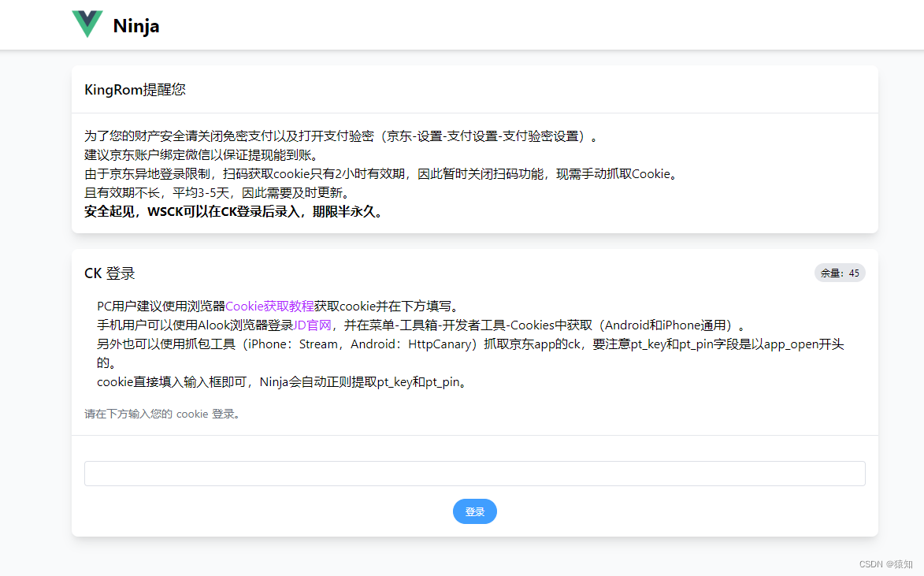
Task: Click the line starting 为了您的财产安全
Action: click(x=343, y=136)
